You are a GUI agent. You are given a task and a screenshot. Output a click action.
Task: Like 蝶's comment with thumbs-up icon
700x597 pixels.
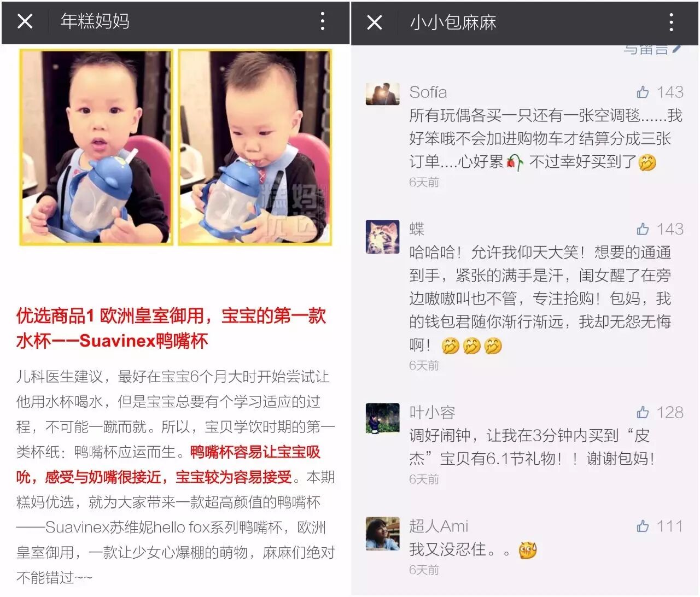643,229
